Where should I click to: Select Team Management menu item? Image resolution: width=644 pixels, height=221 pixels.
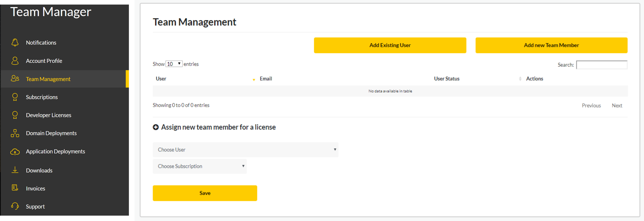(48, 79)
